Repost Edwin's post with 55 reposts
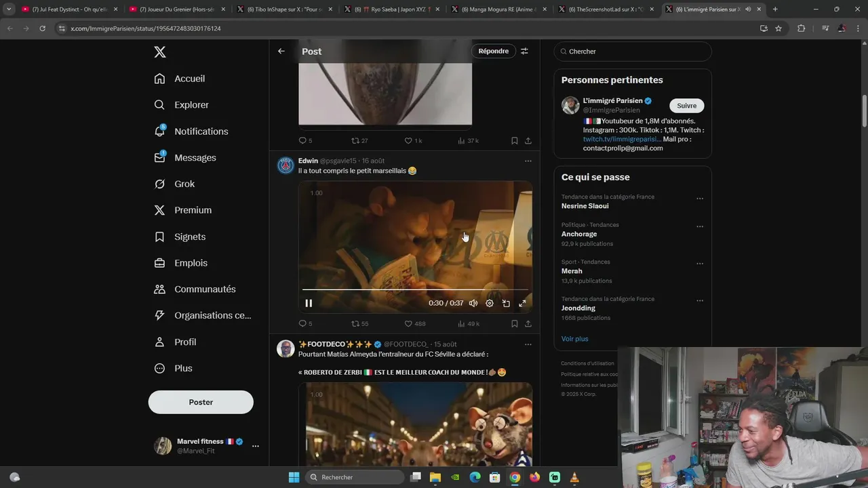This screenshot has width=868, height=488. coord(360,324)
